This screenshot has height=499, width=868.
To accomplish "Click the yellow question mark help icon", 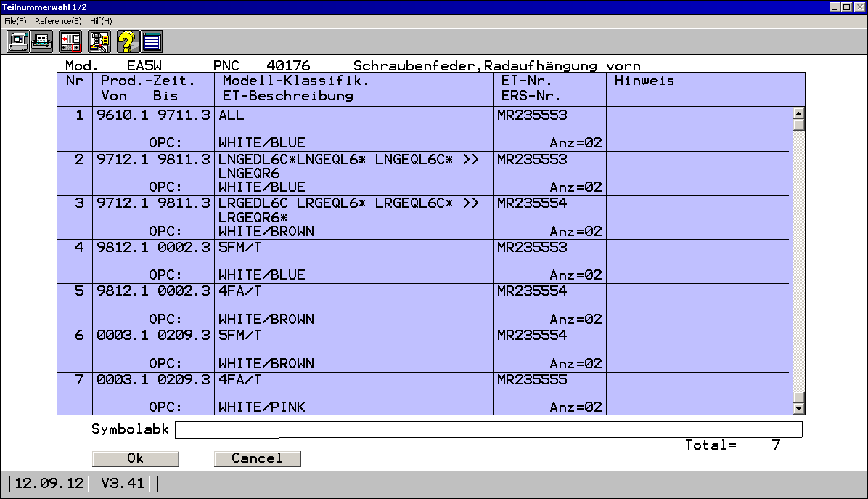I will tap(126, 41).
